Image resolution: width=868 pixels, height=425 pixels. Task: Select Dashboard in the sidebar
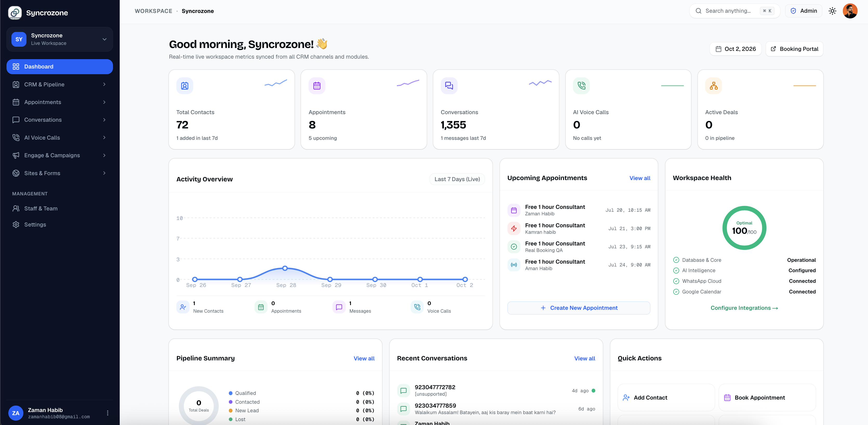[60, 67]
